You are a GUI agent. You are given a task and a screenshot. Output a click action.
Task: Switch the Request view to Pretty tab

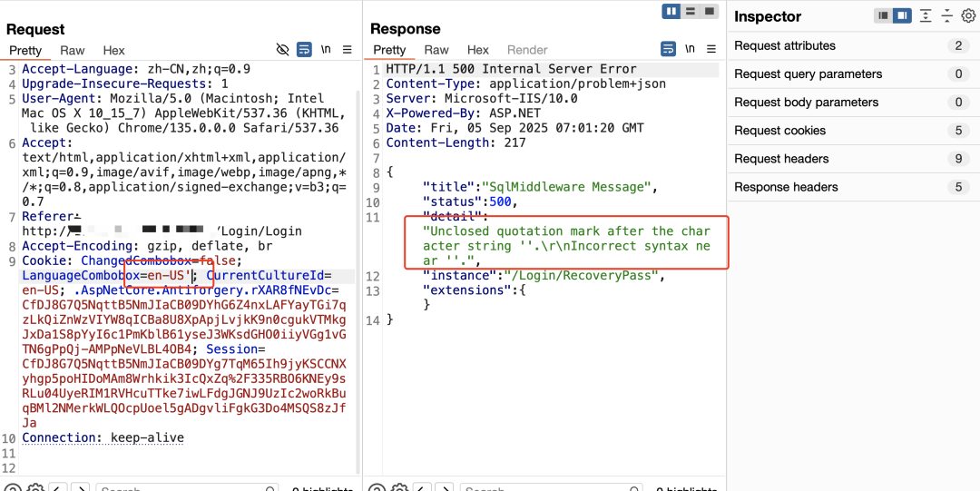24,51
